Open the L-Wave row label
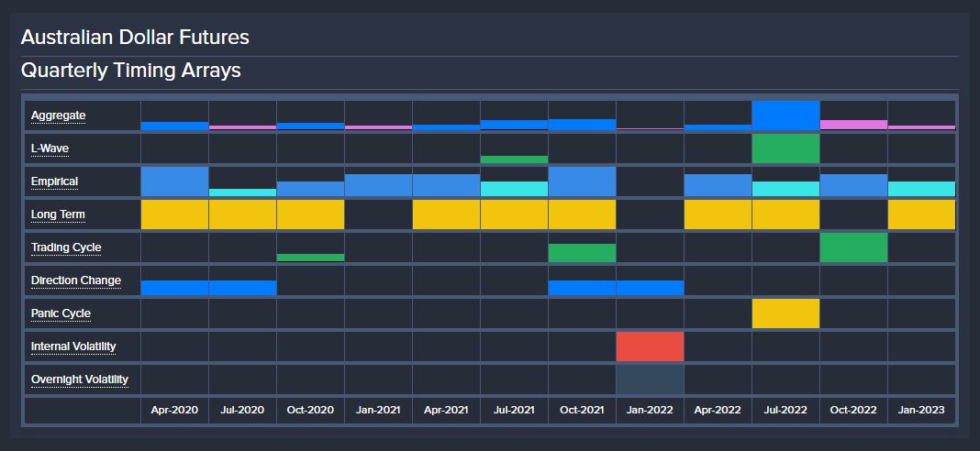The height and width of the screenshot is (451, 980). pyautogui.click(x=50, y=148)
